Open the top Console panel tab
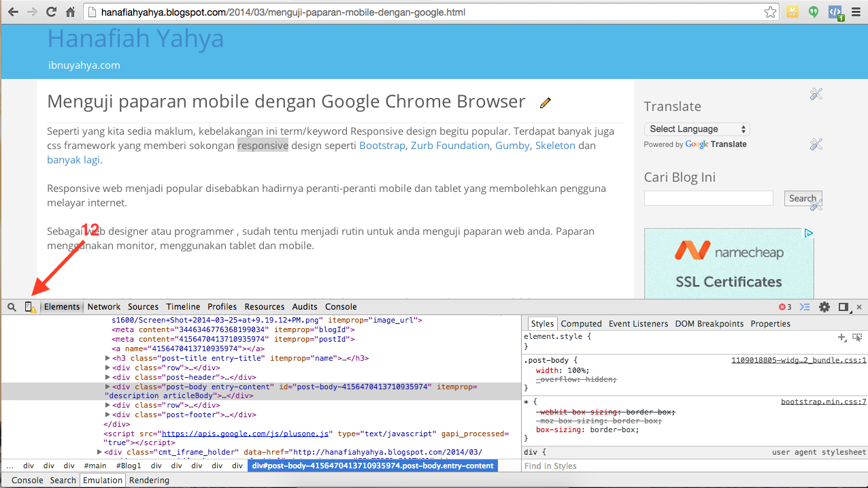868x488 pixels. (341, 307)
